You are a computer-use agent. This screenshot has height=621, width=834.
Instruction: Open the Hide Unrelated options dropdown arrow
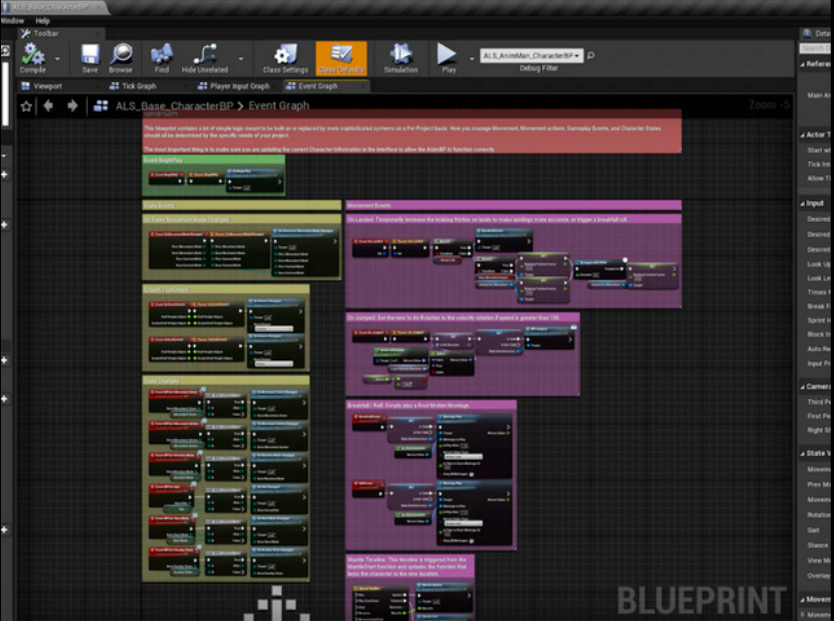(241, 58)
